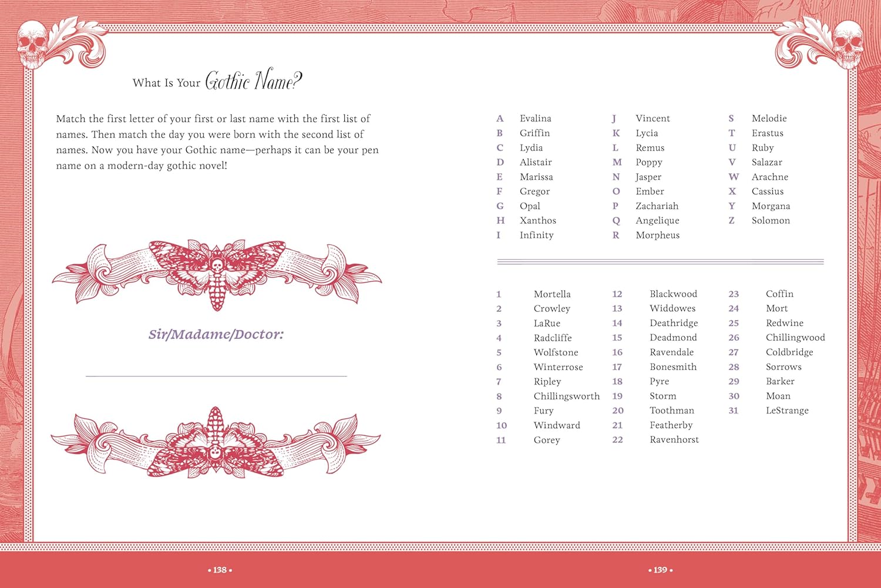
Task: Choose the surname Blackwood
Action: click(673, 294)
